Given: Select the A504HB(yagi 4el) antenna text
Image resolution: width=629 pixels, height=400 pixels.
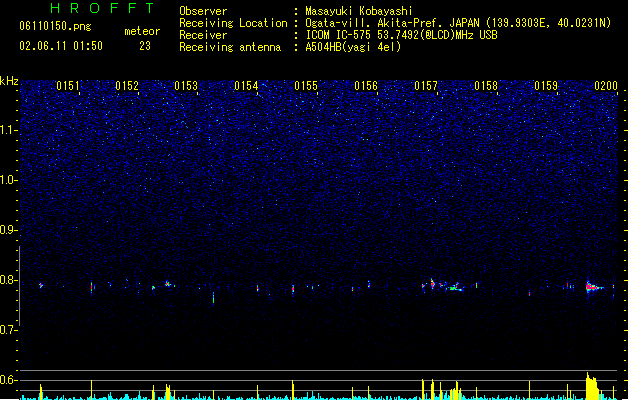Looking at the screenshot, I should coord(353,47).
